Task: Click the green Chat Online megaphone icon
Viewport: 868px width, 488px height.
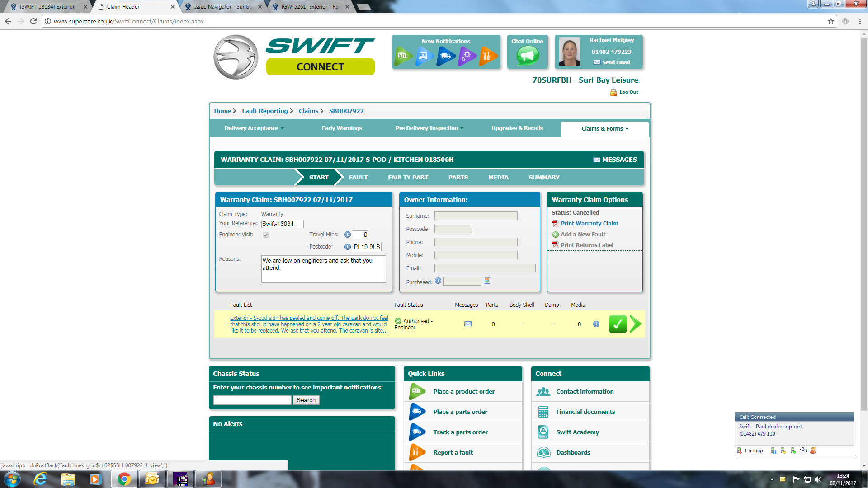Action: (x=527, y=56)
